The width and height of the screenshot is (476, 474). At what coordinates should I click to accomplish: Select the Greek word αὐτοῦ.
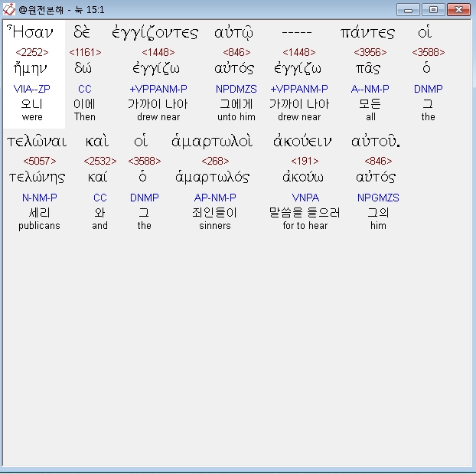(376, 142)
